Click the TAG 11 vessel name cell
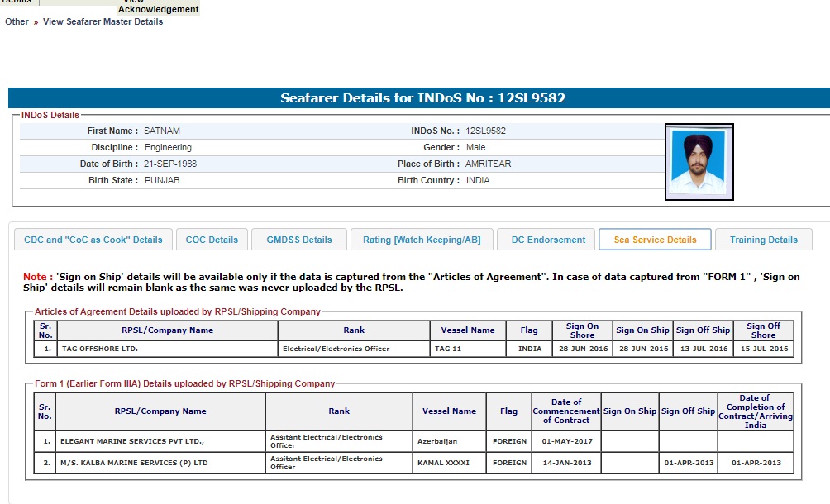 click(449, 349)
